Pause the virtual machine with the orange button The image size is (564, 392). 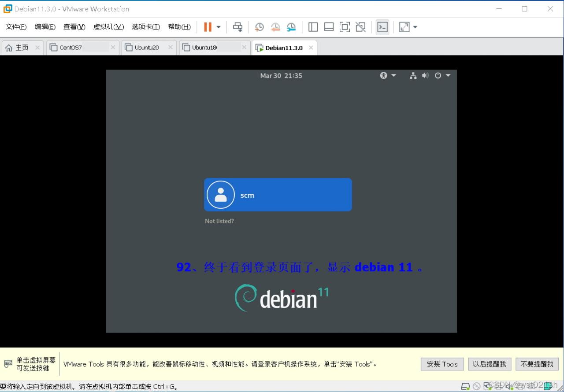[208, 27]
